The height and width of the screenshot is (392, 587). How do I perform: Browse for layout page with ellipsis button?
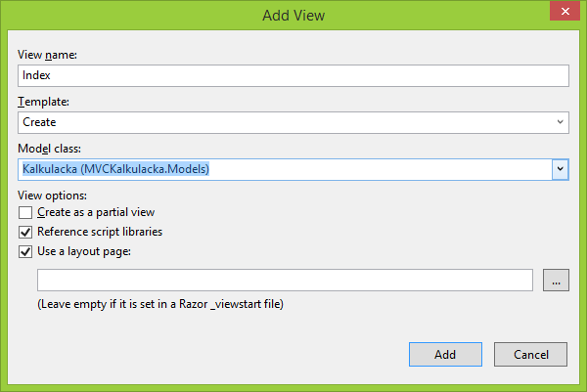556,280
